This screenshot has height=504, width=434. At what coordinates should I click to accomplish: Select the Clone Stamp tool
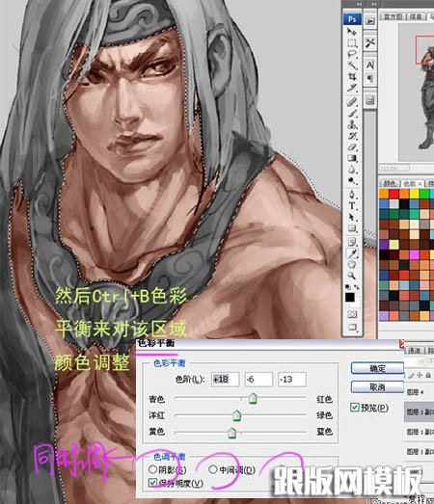pyautogui.click(x=352, y=124)
